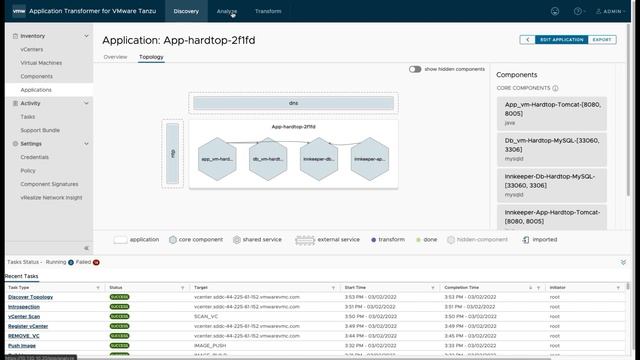This screenshot has height=360, width=640.
Task: Click the Failed tasks count badge
Action: [x=96, y=262]
